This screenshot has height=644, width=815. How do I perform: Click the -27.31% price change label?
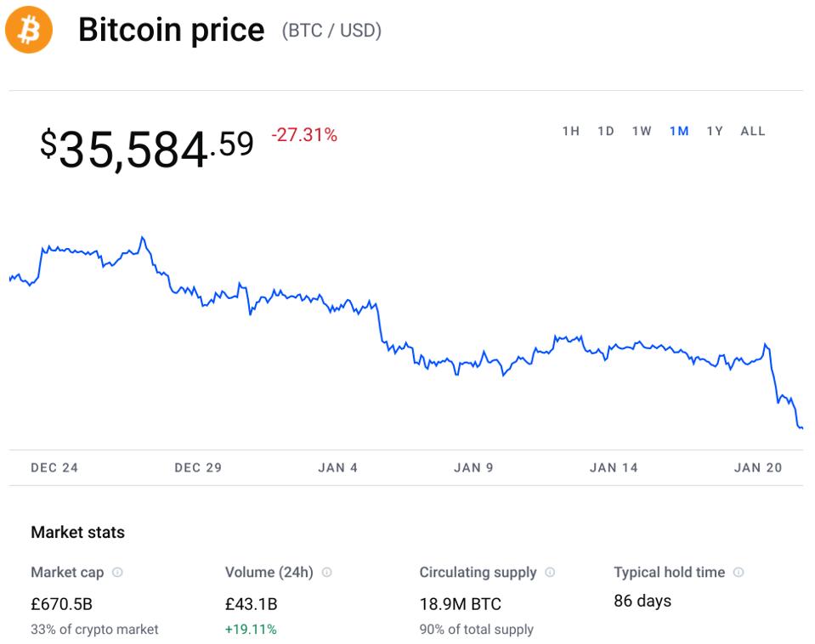(x=304, y=135)
